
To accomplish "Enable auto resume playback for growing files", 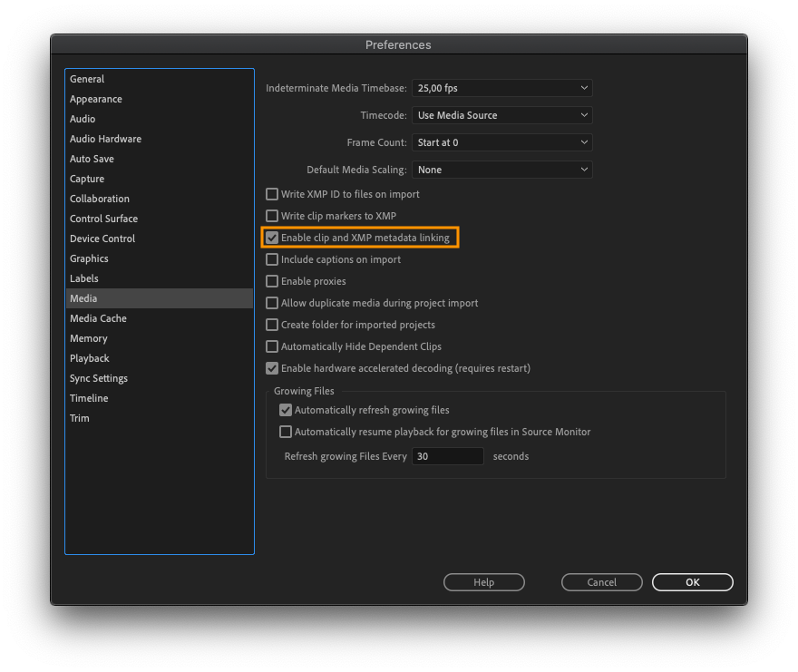I will [x=286, y=432].
